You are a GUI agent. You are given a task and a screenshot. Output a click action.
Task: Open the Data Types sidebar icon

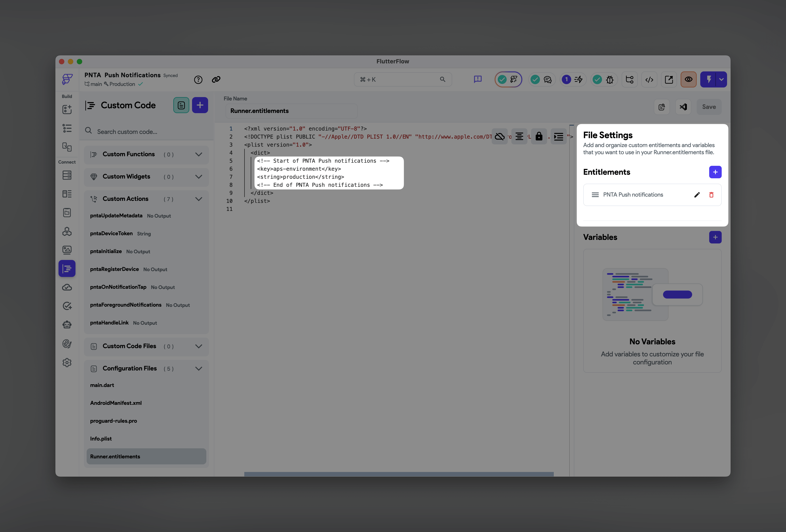67,194
